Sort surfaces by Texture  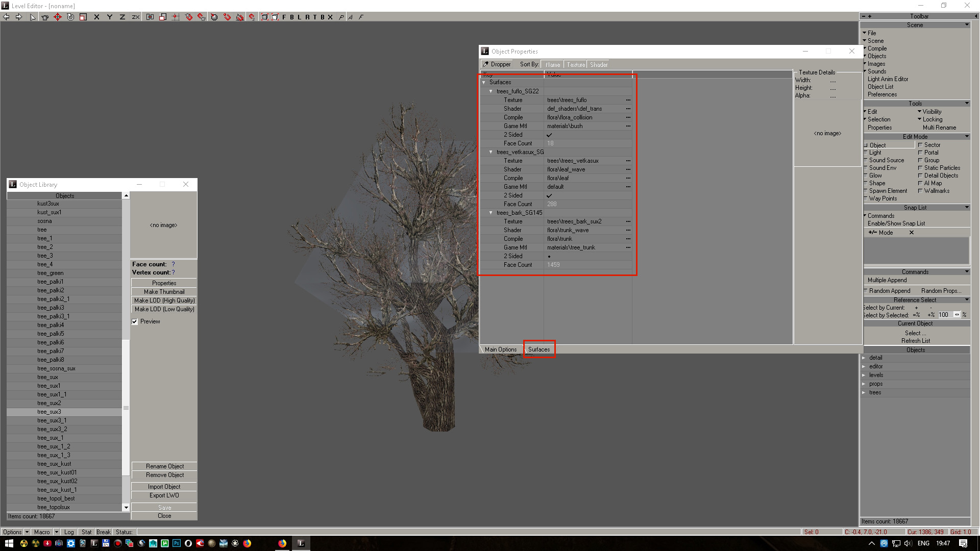[x=575, y=65]
